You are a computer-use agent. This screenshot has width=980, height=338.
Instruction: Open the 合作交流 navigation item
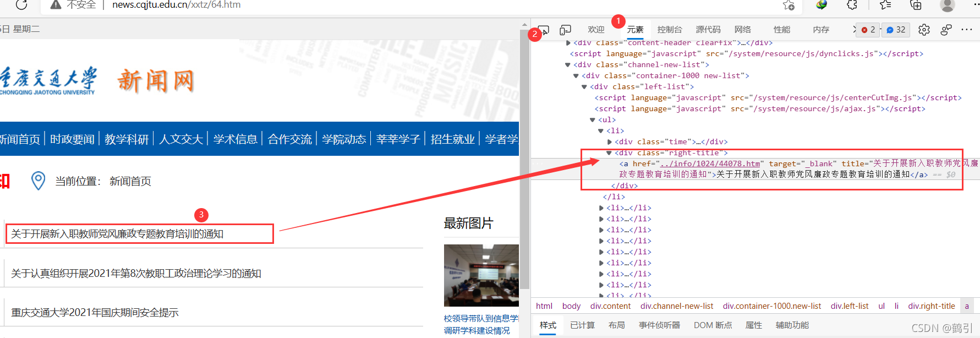[x=290, y=139]
